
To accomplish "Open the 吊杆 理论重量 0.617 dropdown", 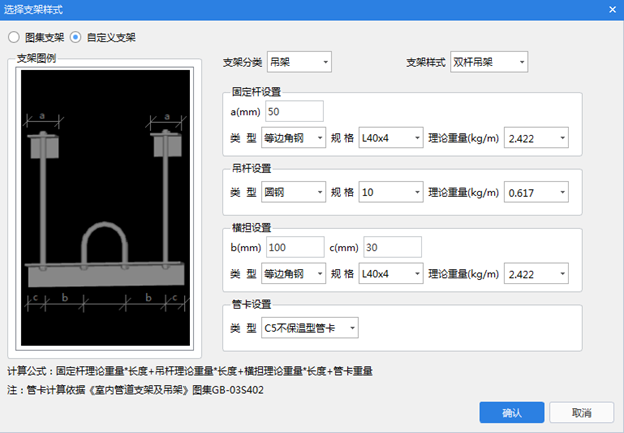I will coord(537,191).
